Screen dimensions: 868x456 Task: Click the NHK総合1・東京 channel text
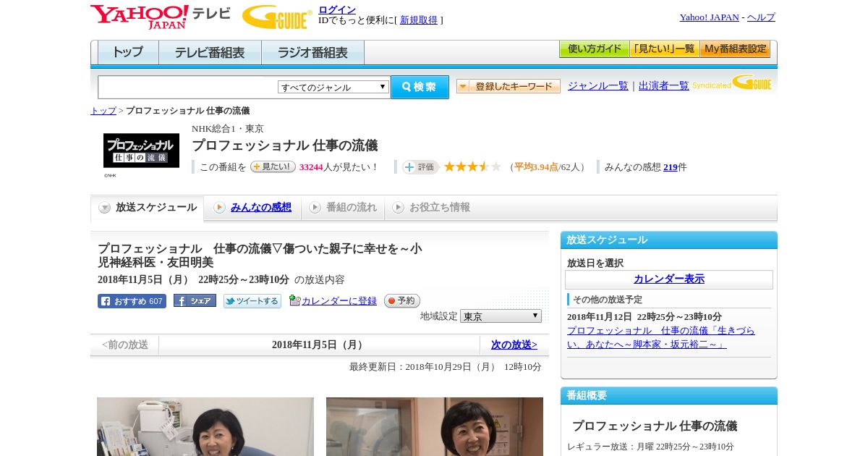(x=228, y=129)
